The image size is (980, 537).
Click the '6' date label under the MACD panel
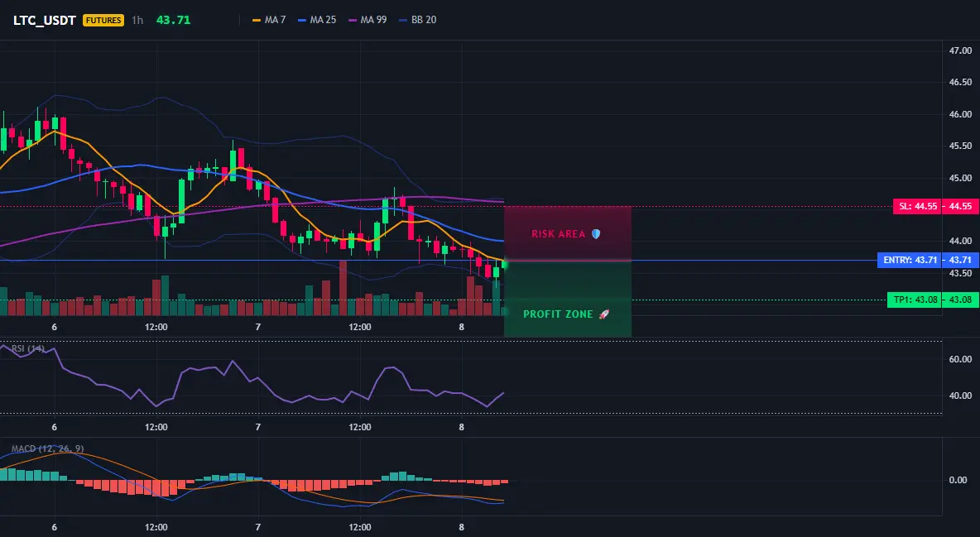55,527
